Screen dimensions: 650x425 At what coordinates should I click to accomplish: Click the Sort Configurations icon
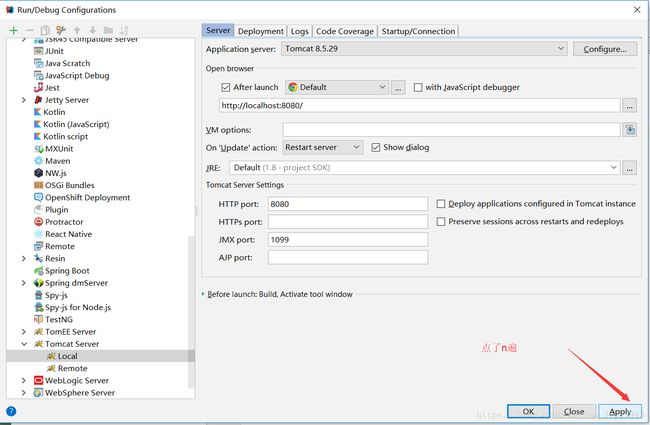(124, 30)
